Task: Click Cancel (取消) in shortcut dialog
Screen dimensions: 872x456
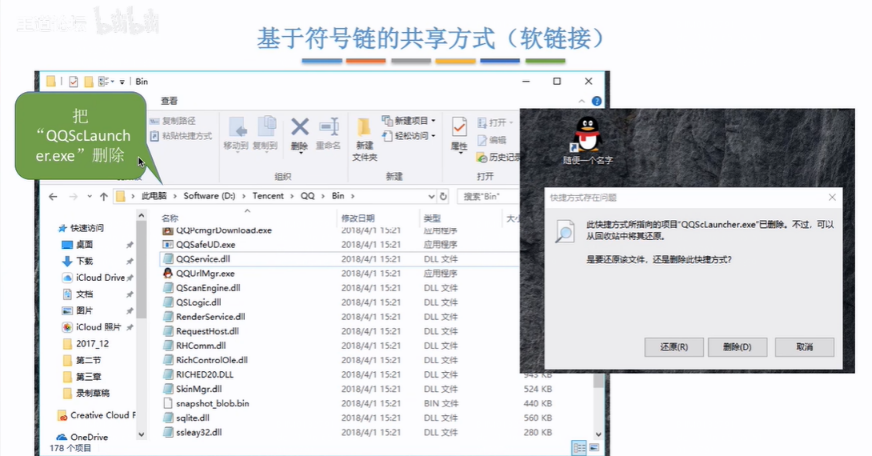Action: (x=804, y=347)
